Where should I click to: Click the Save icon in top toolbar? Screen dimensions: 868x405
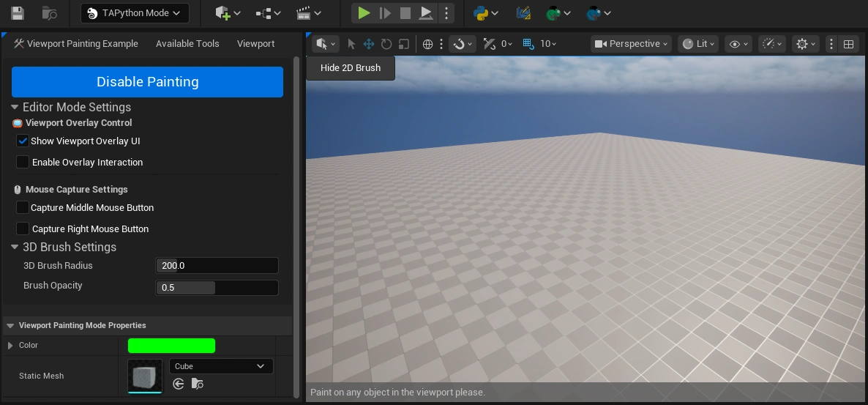(18, 13)
